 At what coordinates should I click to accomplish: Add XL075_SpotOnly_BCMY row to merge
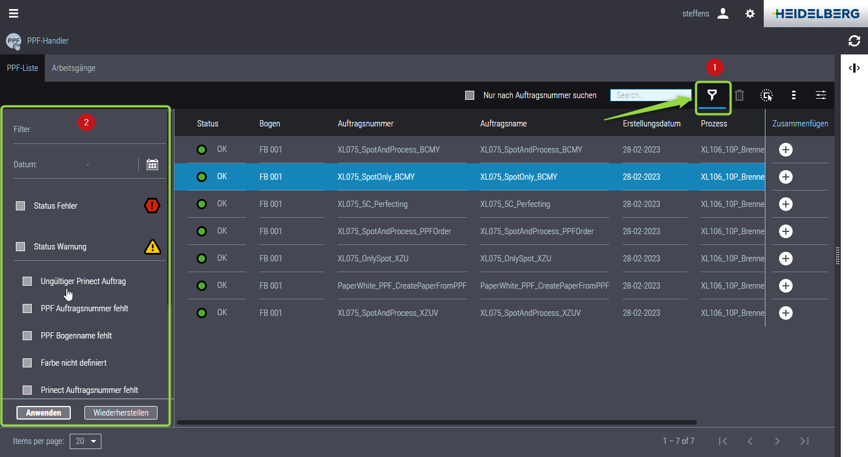click(785, 177)
